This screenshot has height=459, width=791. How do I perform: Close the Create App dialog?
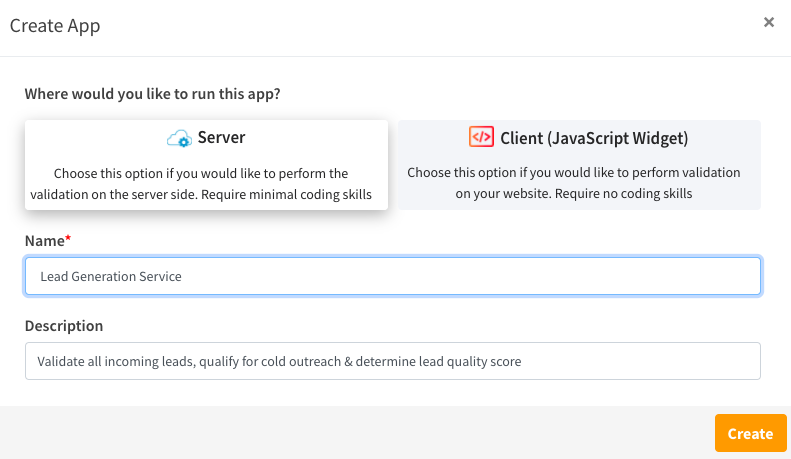[769, 22]
